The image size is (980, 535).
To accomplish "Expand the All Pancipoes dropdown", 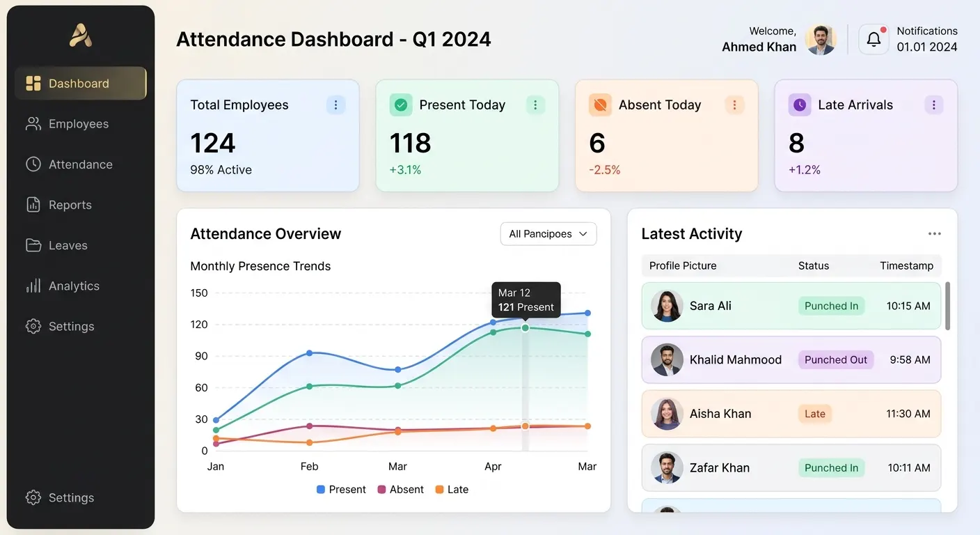I will [x=548, y=234].
